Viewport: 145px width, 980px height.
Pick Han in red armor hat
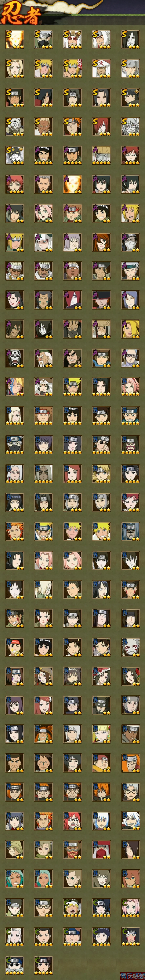pos(101,849)
